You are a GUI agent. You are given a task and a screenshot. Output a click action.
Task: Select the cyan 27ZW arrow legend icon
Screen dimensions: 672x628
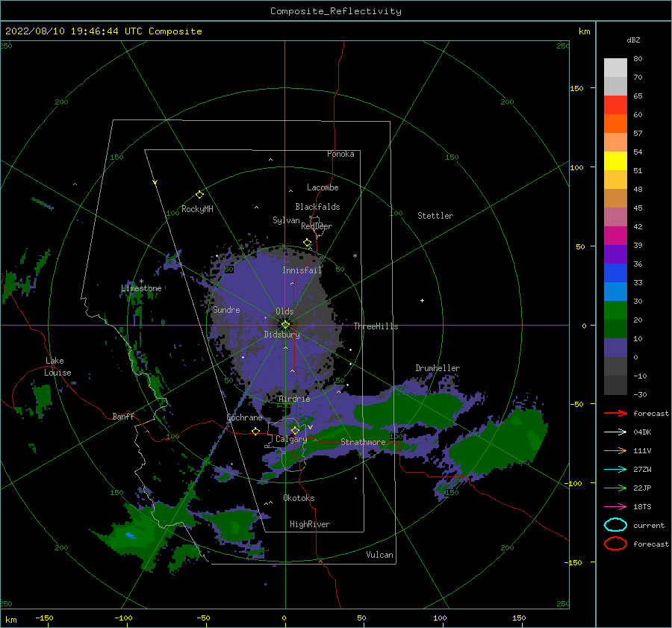tap(615, 469)
